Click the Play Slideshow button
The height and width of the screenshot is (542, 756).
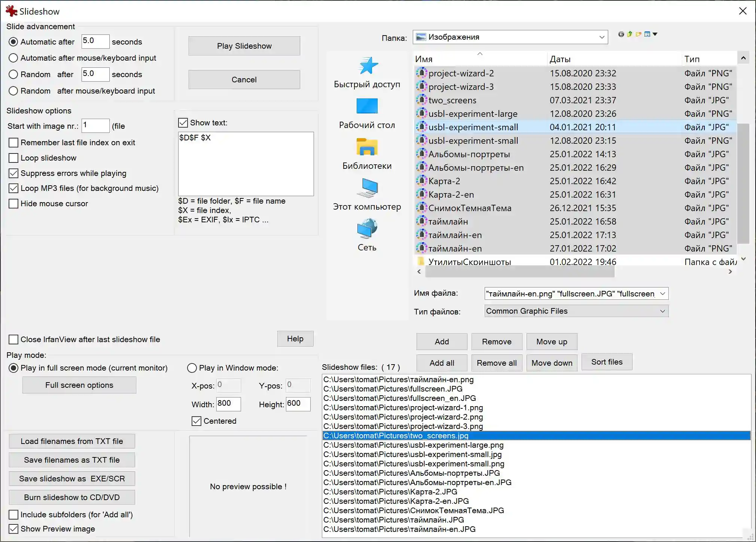coord(244,46)
